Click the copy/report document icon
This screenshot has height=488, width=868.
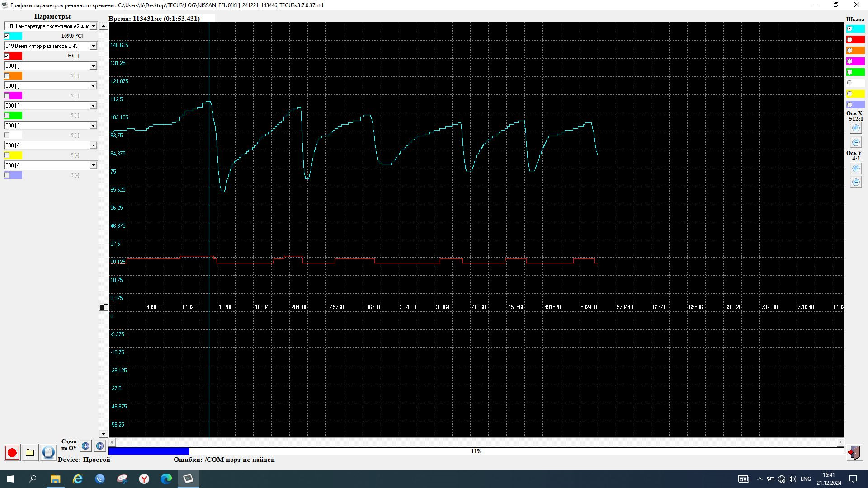48,453
